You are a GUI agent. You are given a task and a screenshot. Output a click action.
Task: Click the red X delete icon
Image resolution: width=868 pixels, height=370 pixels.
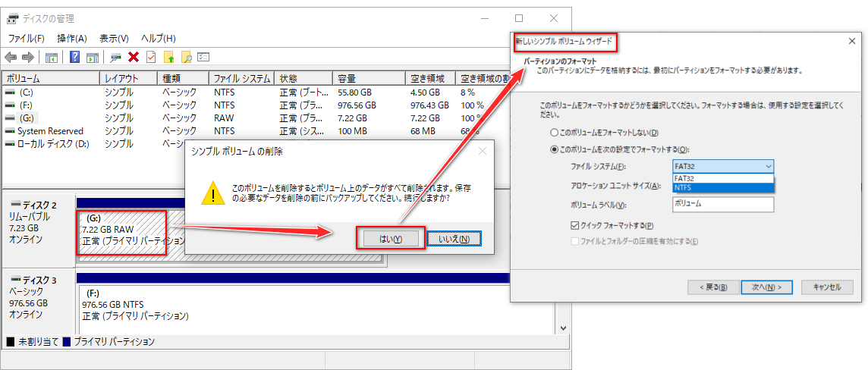[134, 57]
